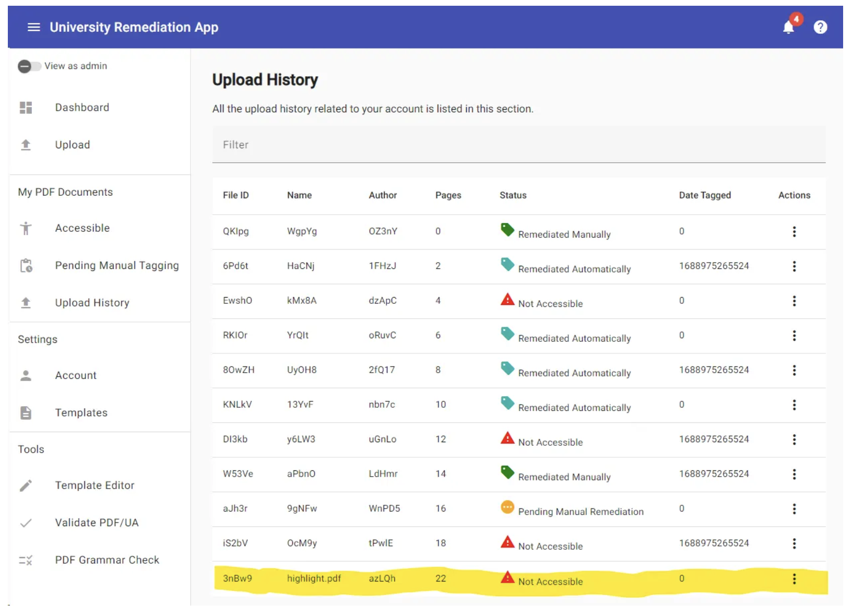
Task: Click the Account person icon
Action: pyautogui.click(x=26, y=375)
